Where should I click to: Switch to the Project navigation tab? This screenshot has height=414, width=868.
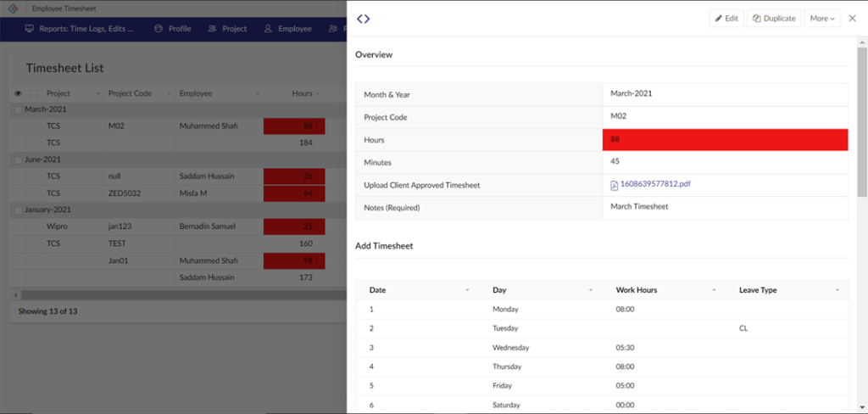point(228,29)
